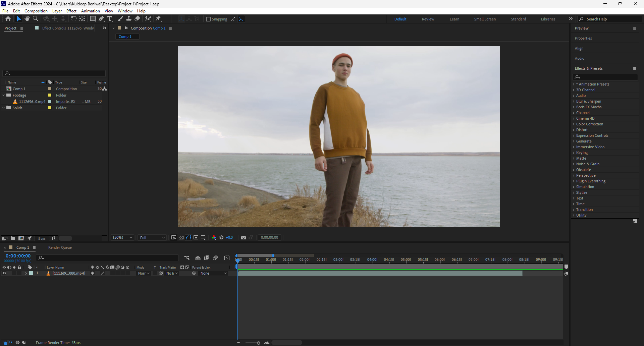Select the Zoom tool
644x346 pixels.
coord(36,19)
